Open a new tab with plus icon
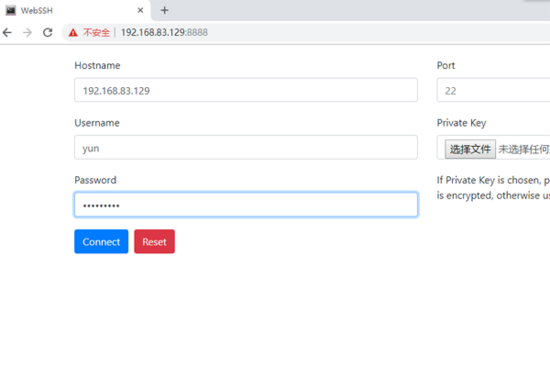 tap(165, 11)
